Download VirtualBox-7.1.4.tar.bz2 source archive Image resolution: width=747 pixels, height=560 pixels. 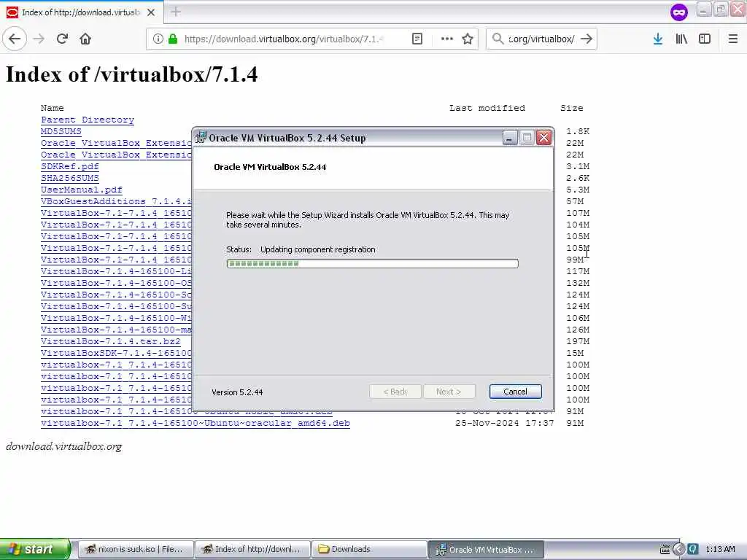coord(111,341)
